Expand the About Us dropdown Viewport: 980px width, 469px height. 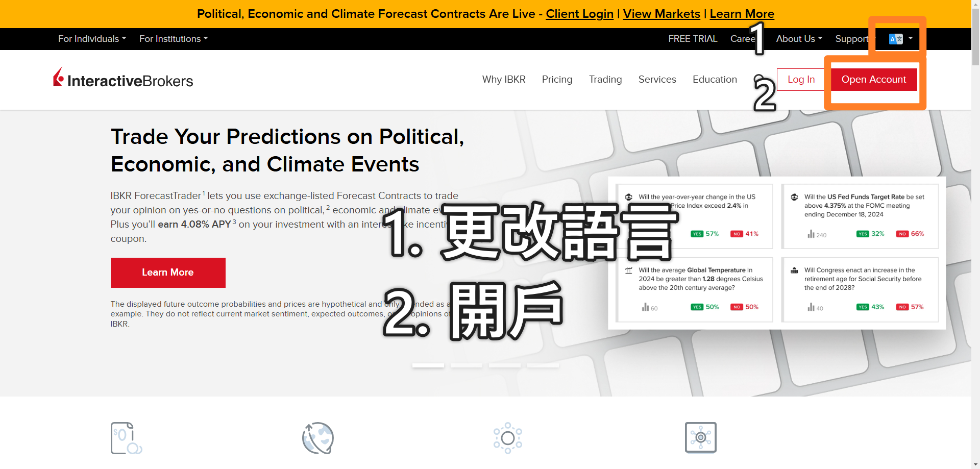(799, 39)
